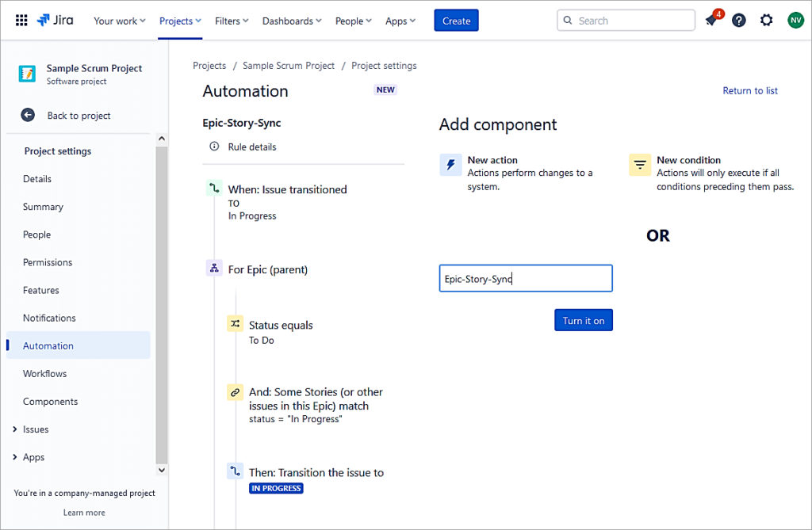Click the NV user avatar
Image resolution: width=812 pixels, height=530 pixels.
pos(795,21)
